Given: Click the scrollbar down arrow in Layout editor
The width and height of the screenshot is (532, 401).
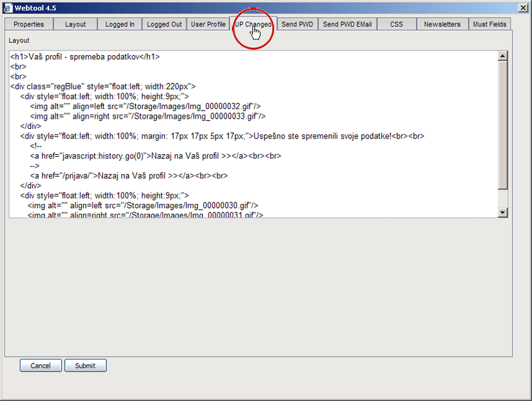Looking at the screenshot, I should click(x=503, y=212).
